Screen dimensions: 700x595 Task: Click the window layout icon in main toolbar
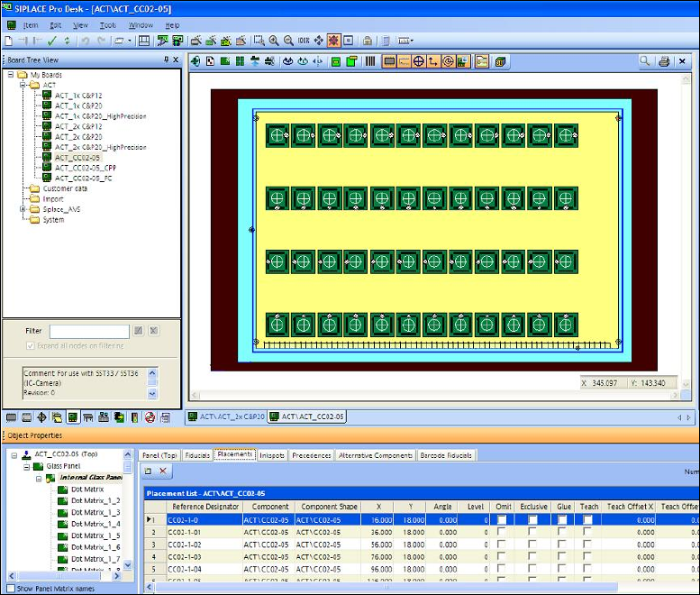[144, 41]
